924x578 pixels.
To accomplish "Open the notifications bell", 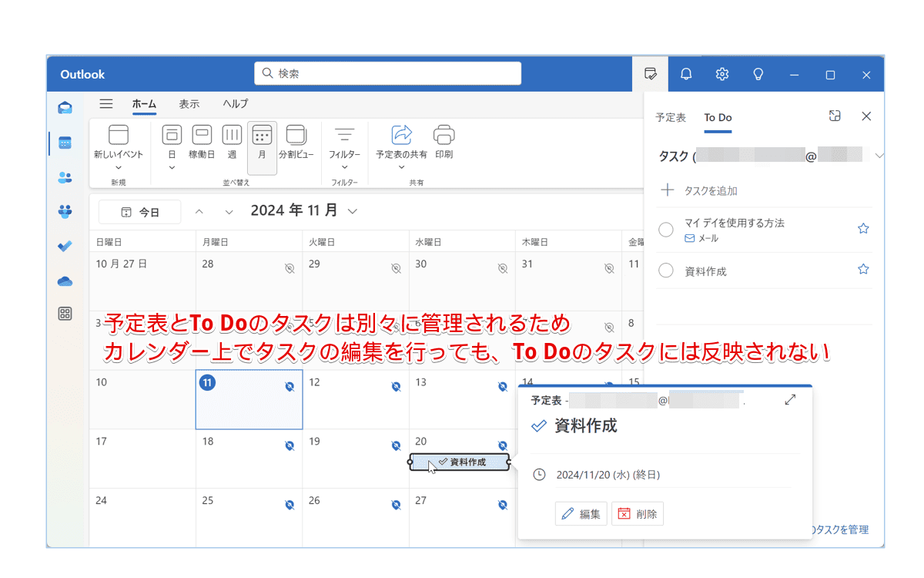I will point(686,74).
